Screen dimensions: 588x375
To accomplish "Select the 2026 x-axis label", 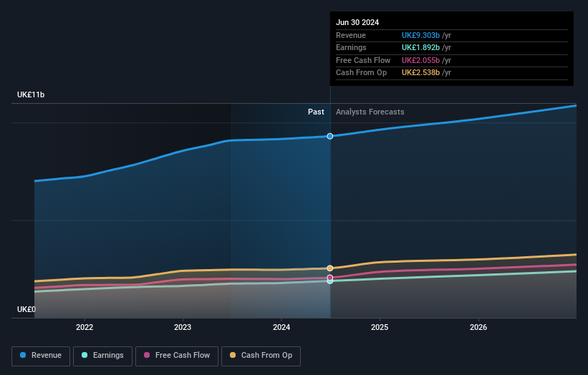I will [x=478, y=327].
